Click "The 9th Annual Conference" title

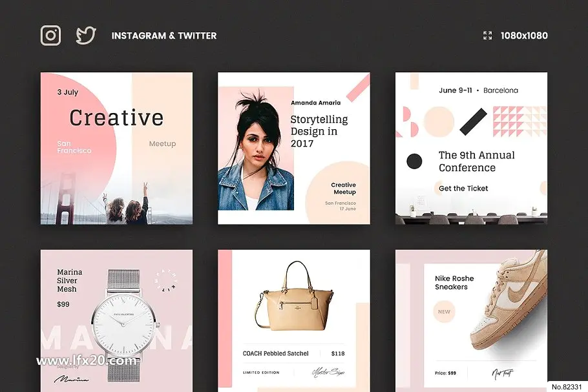point(477,161)
